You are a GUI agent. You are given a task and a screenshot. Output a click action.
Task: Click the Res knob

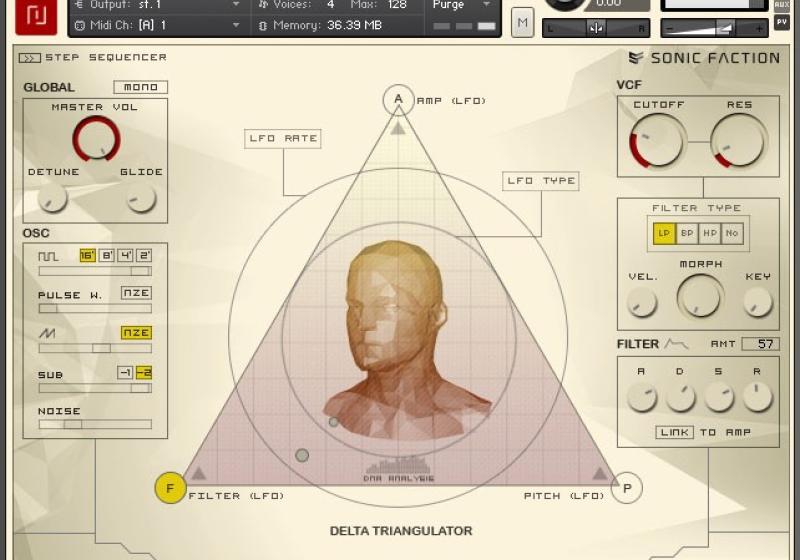tap(738, 141)
